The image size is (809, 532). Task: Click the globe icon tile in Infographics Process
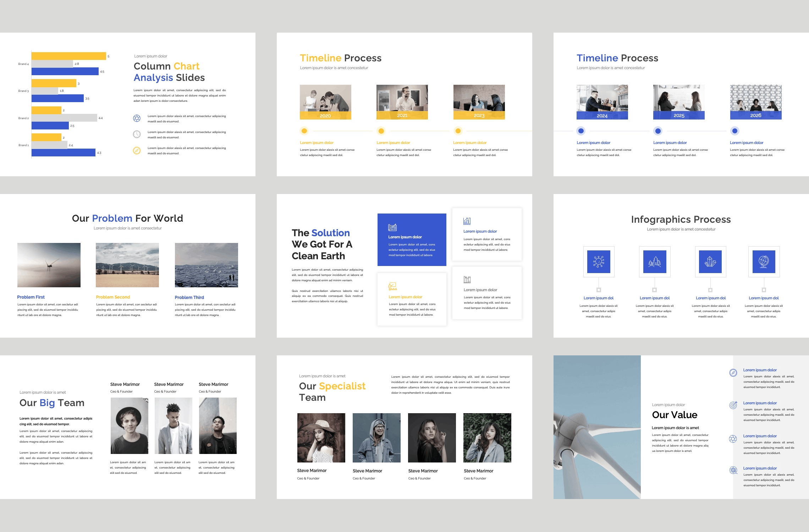pos(764,262)
